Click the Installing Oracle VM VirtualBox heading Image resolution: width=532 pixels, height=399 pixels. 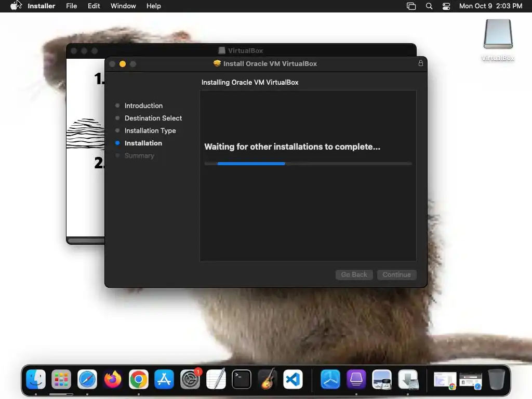pyautogui.click(x=250, y=82)
